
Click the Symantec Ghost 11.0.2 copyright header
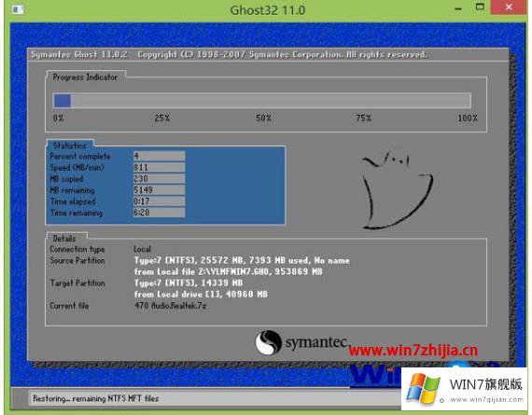click(x=229, y=55)
